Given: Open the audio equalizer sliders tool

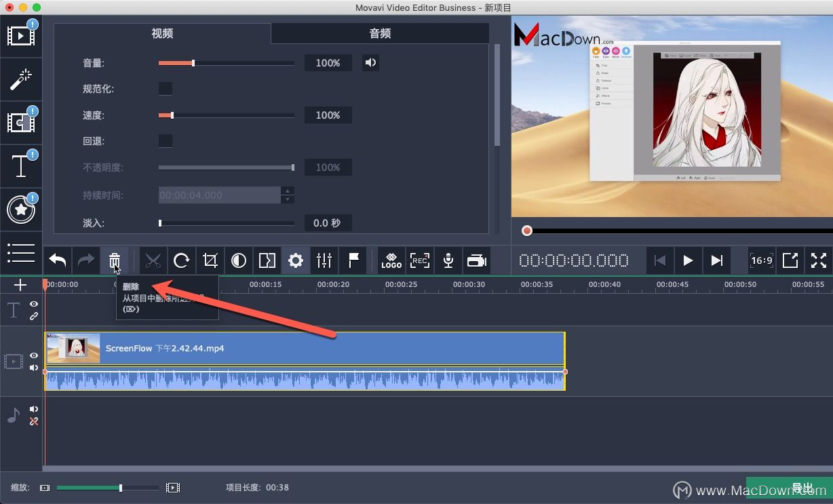Looking at the screenshot, I should point(324,260).
